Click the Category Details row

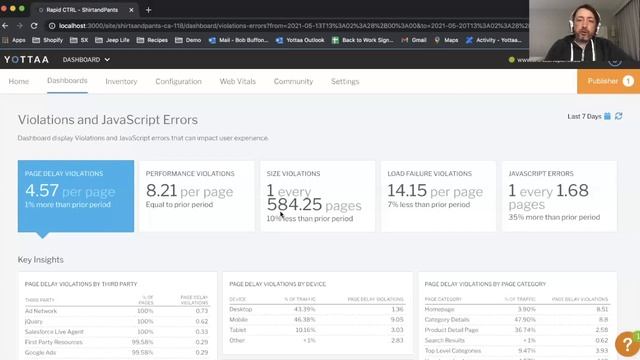pos(517,320)
